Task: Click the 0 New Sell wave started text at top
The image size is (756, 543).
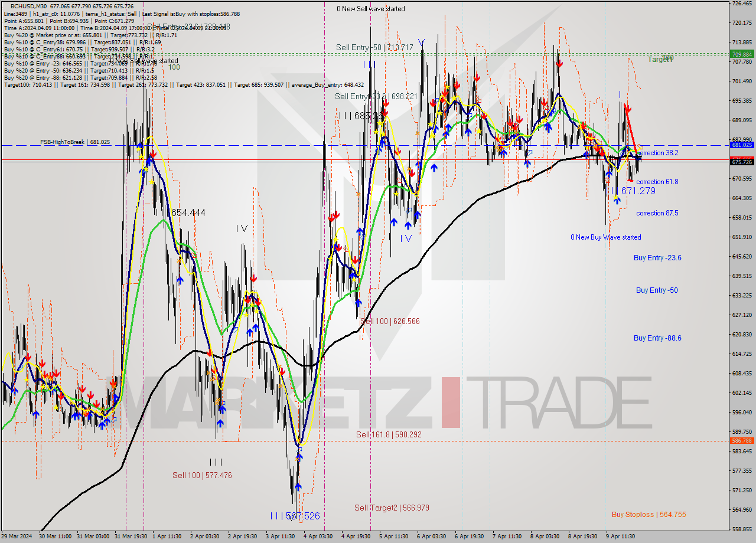Action: pyautogui.click(x=371, y=9)
